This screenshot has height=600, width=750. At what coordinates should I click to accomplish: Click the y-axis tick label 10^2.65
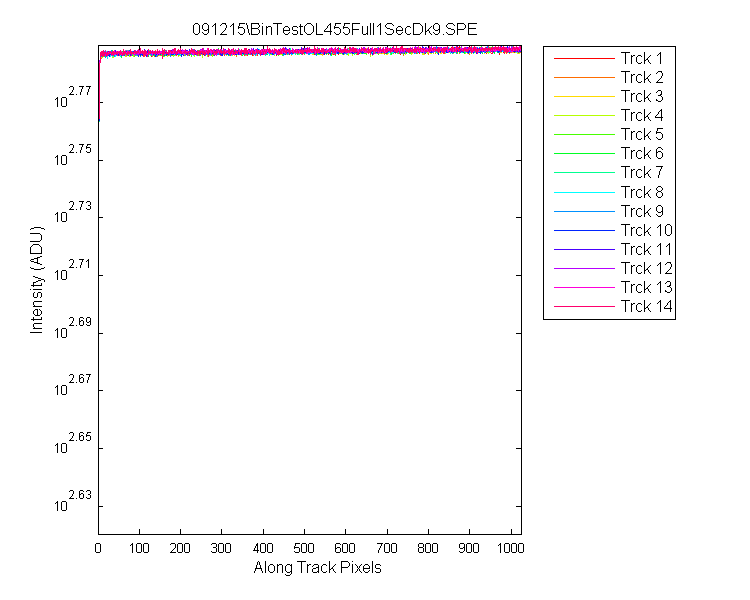pos(73,443)
